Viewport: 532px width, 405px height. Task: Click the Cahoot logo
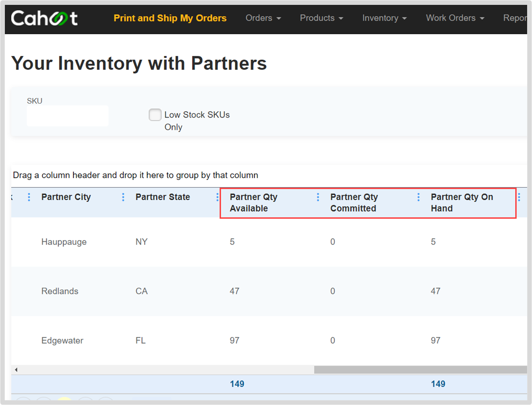(x=44, y=18)
